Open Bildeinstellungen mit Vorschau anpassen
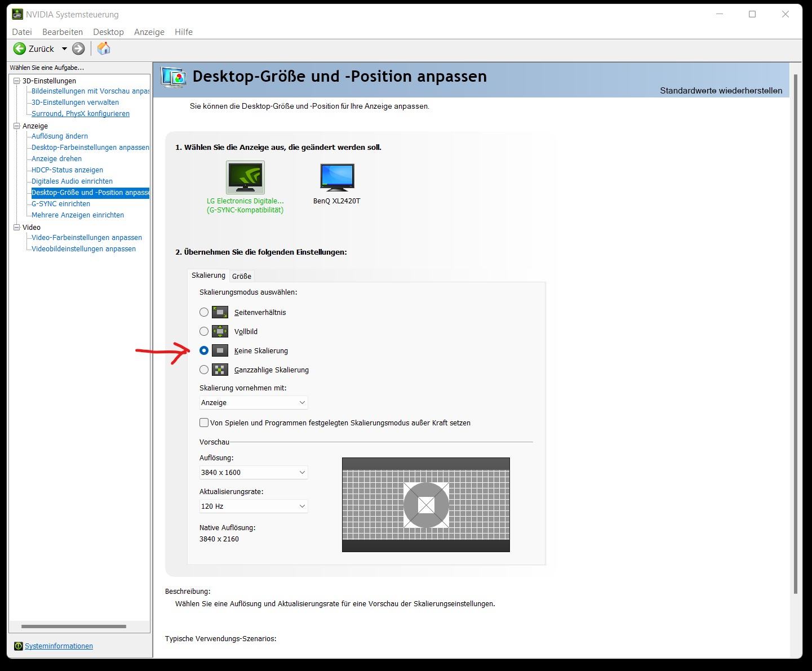Image resolution: width=812 pixels, height=671 pixels. pyautogui.click(x=90, y=91)
